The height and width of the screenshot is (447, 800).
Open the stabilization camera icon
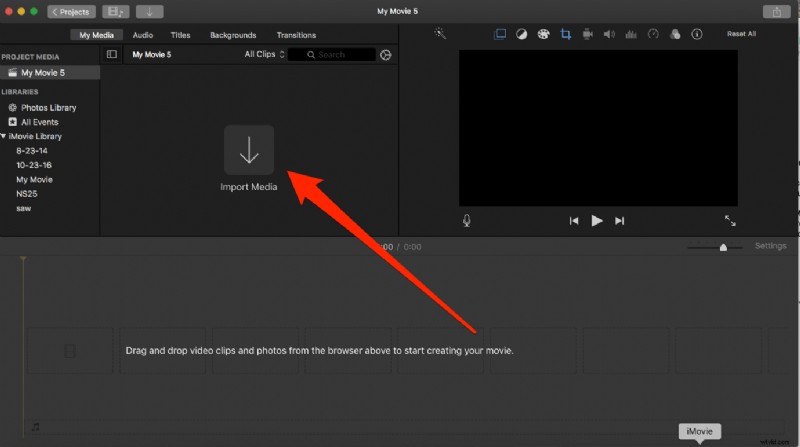587,34
